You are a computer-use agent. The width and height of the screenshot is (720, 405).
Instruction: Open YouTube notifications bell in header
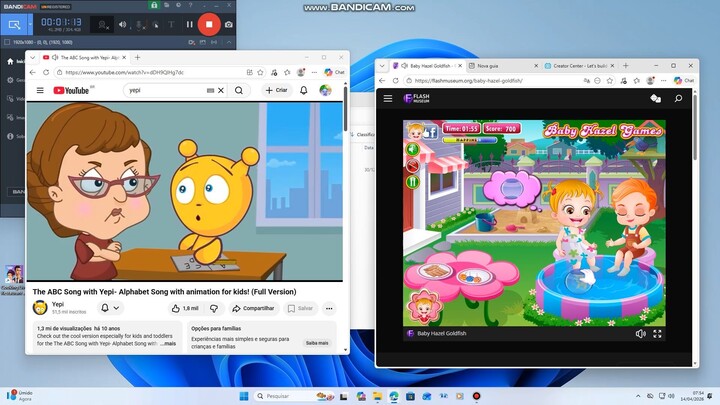(x=304, y=90)
